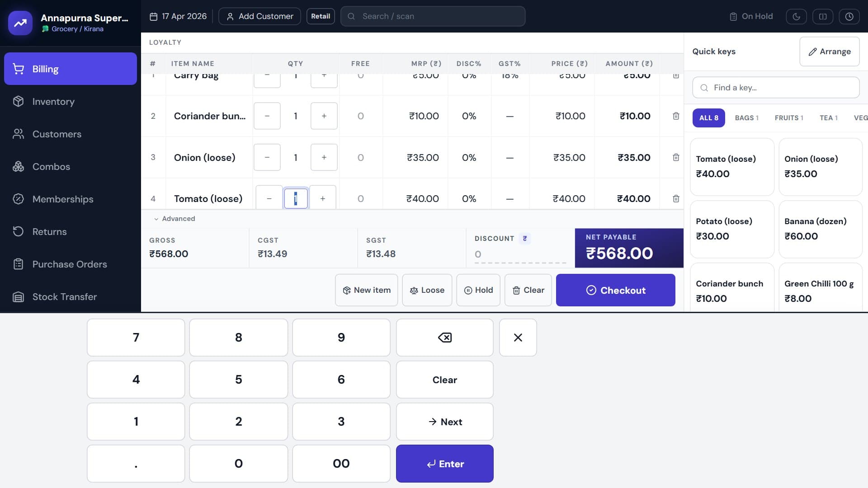868x488 pixels.
Task: Focus the Search / scan field
Action: 433,16
